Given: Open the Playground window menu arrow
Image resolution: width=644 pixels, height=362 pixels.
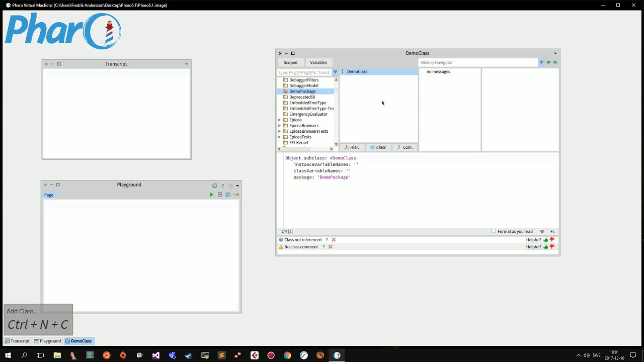Looking at the screenshot, I should (x=237, y=186).
